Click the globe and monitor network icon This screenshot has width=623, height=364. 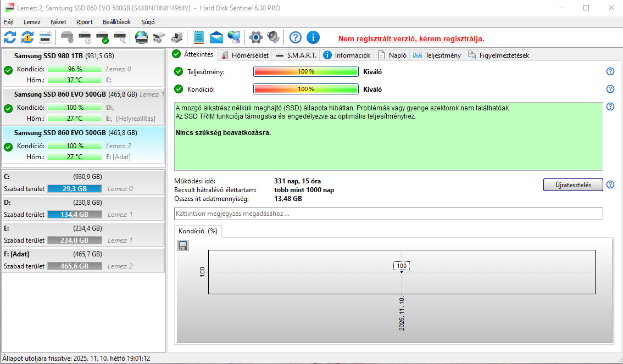pos(233,38)
